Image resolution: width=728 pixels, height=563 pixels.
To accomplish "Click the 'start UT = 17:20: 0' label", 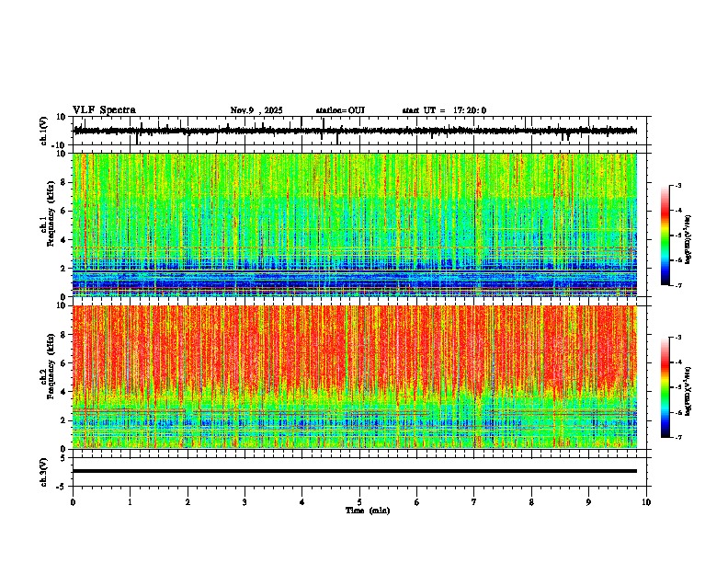I will [x=444, y=110].
